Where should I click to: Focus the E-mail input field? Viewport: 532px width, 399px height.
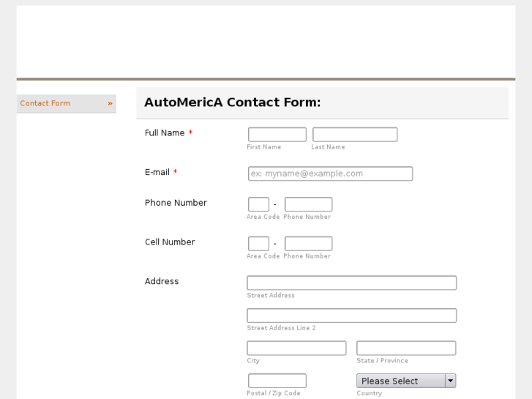coord(330,174)
